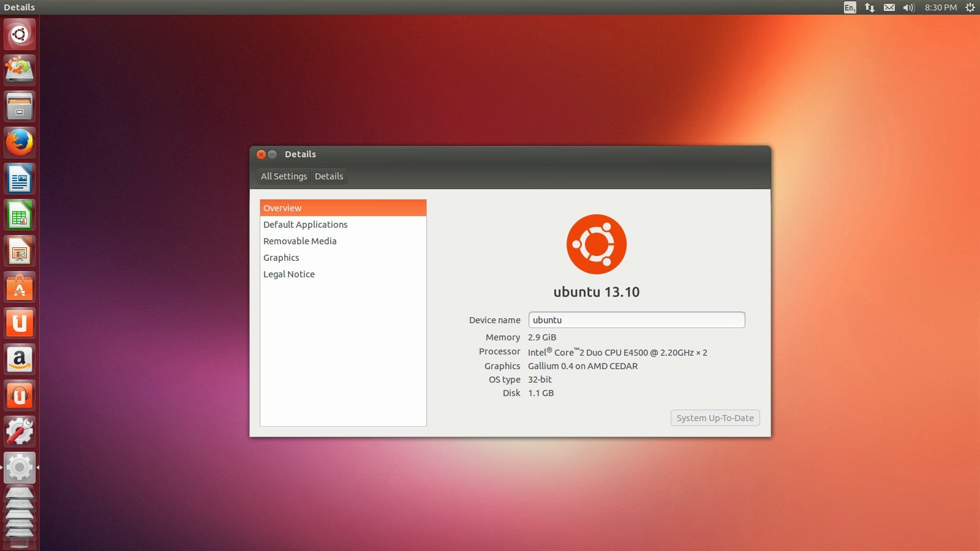
Task: Click the disk value '1.1 GB'
Action: coord(541,393)
